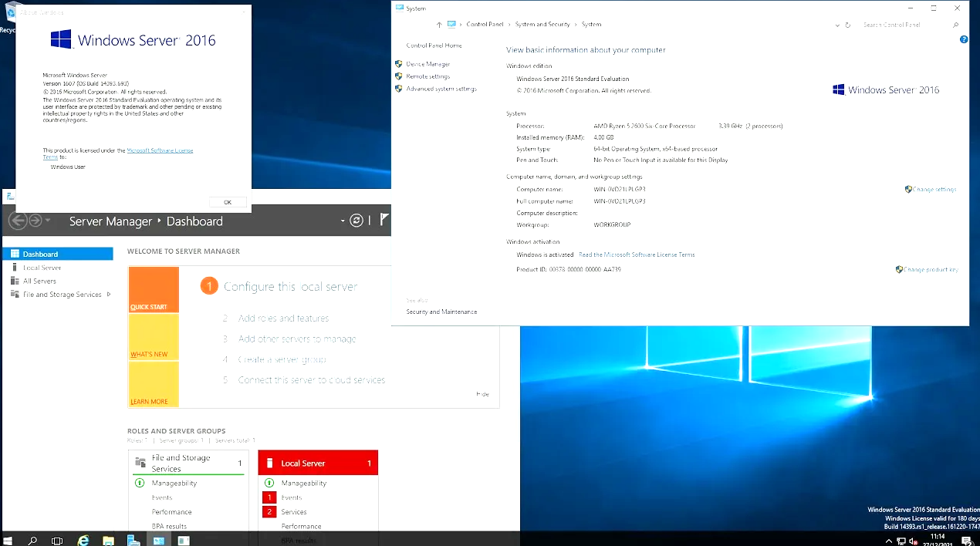The image size is (980, 546).
Task: Open Device Manager link
Action: [x=427, y=64]
